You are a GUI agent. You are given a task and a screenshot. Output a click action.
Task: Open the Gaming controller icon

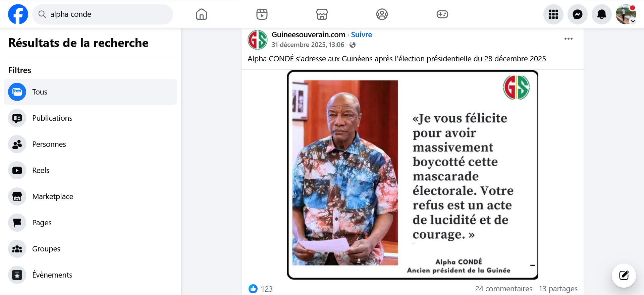(x=442, y=14)
